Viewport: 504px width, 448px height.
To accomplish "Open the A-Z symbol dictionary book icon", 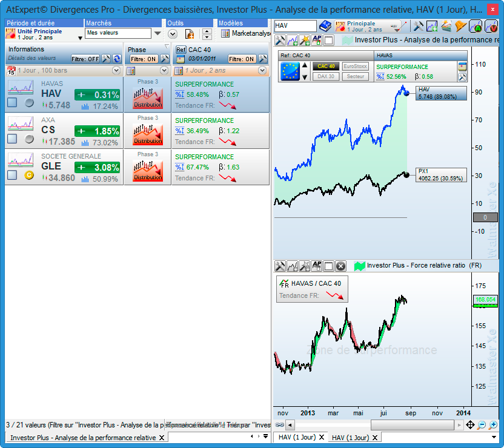I will point(325,26).
